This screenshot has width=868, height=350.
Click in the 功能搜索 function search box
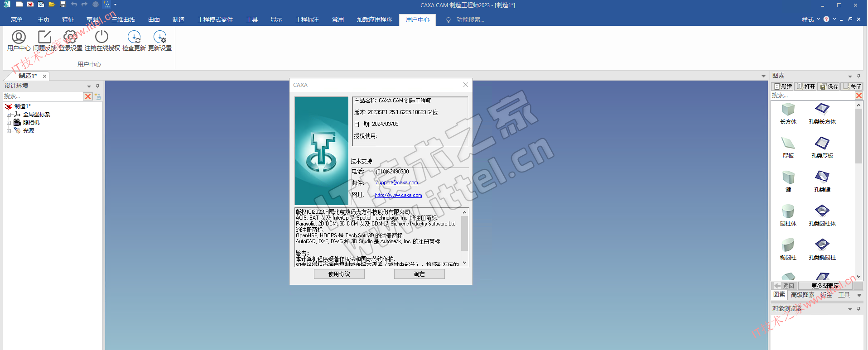click(470, 19)
